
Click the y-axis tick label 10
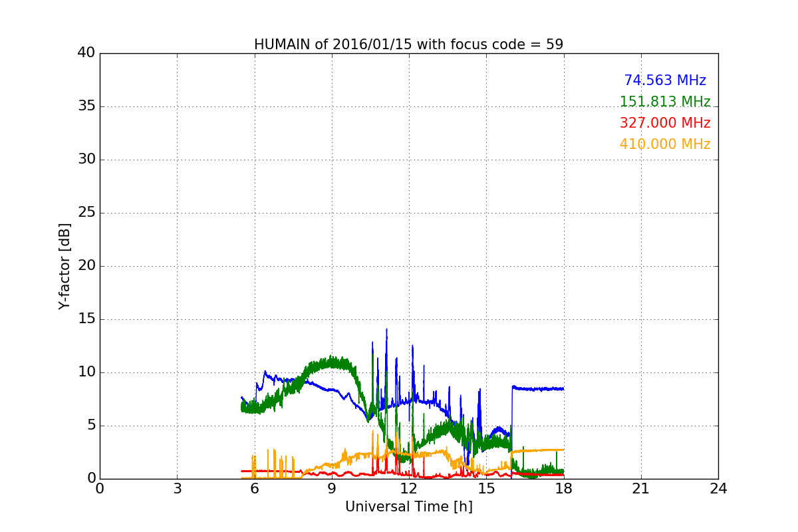[x=86, y=372]
